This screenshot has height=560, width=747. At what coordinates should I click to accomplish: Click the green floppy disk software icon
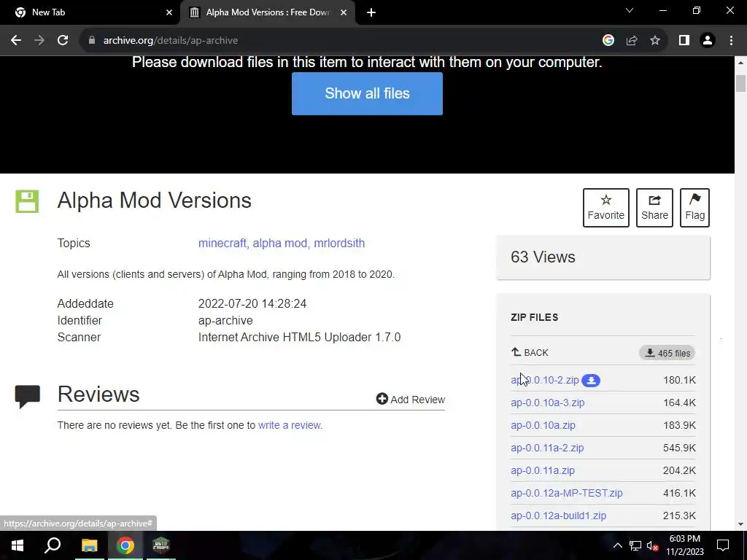click(x=27, y=201)
